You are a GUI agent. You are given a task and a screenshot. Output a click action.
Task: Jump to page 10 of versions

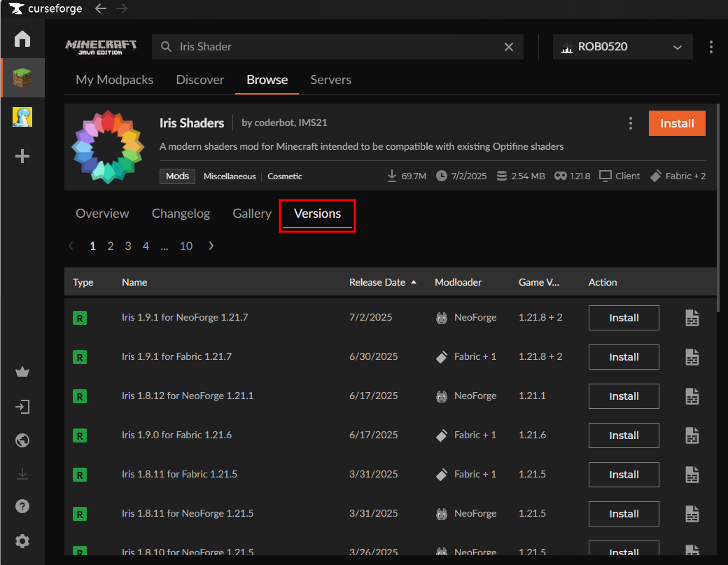click(186, 246)
